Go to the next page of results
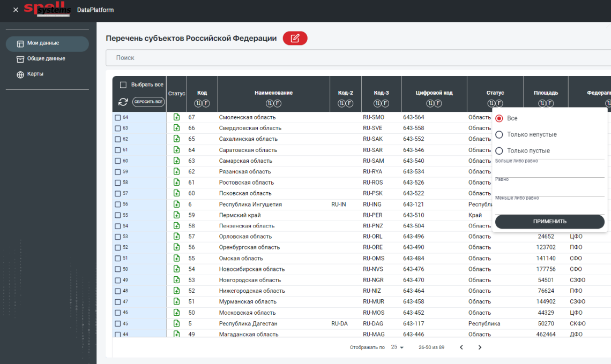The height and width of the screenshot is (364, 611). [480, 347]
